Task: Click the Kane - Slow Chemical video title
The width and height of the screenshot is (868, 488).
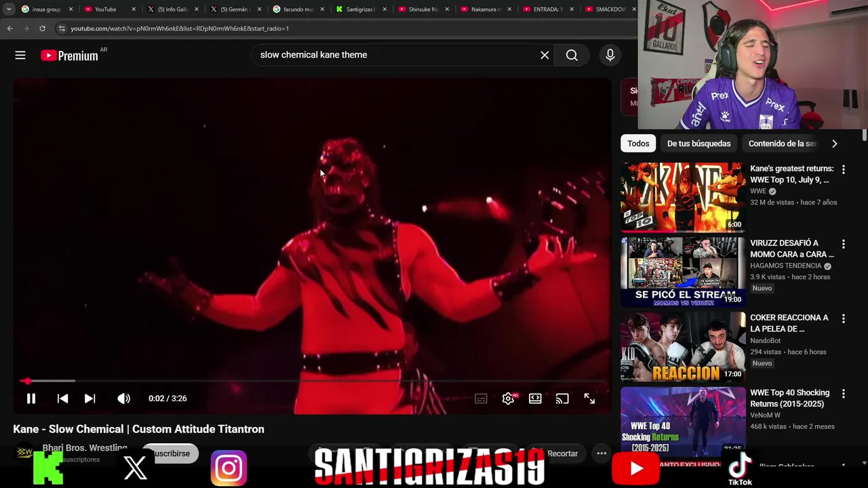Action: tap(138, 429)
